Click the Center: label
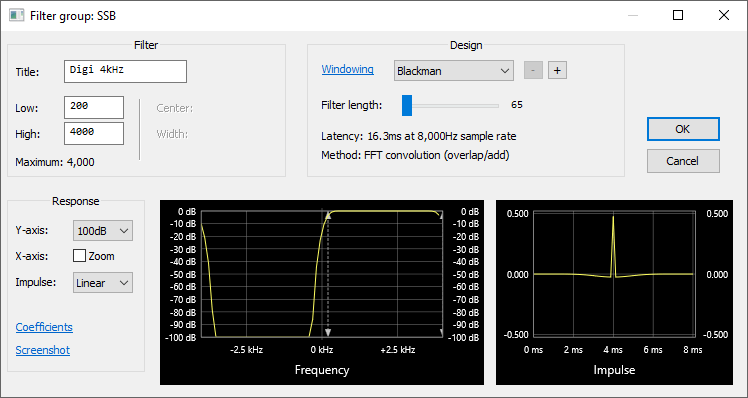Image resolution: width=748 pixels, height=398 pixels. (175, 108)
